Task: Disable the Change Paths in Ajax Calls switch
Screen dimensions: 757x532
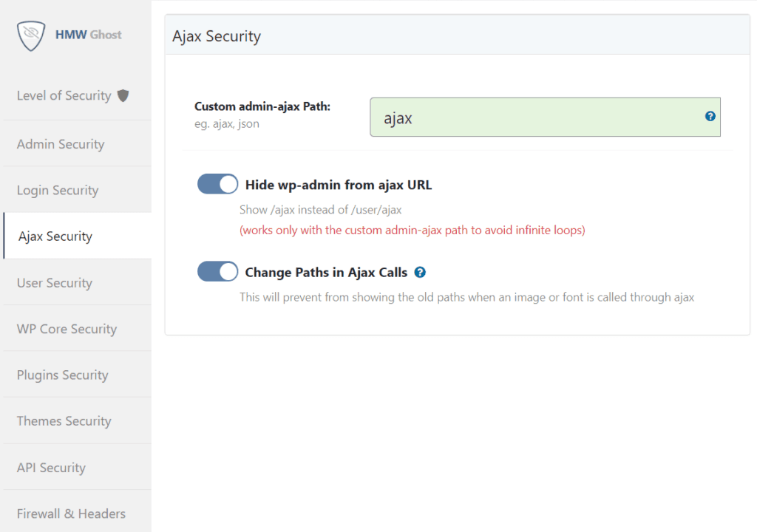Action: 217,272
